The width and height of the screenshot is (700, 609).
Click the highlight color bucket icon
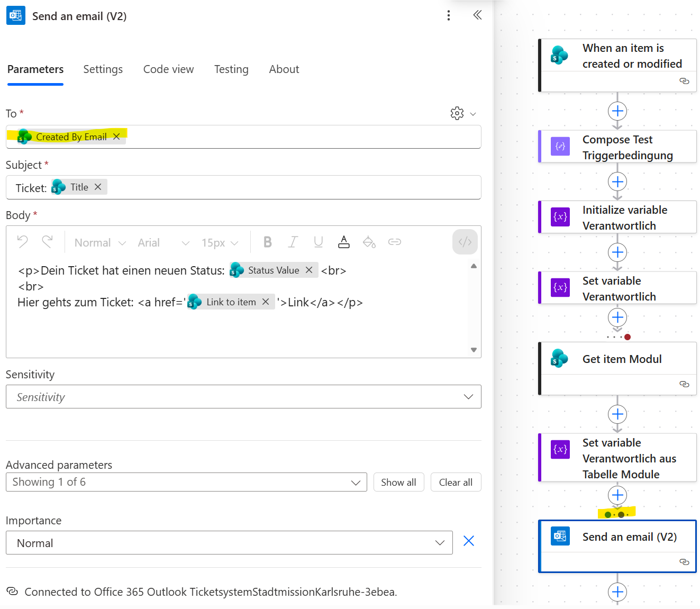point(369,242)
